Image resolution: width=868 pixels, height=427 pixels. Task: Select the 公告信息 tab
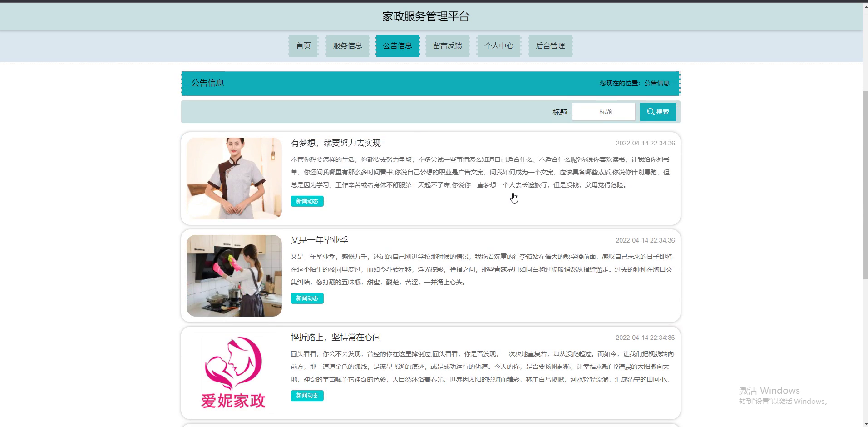click(x=397, y=46)
